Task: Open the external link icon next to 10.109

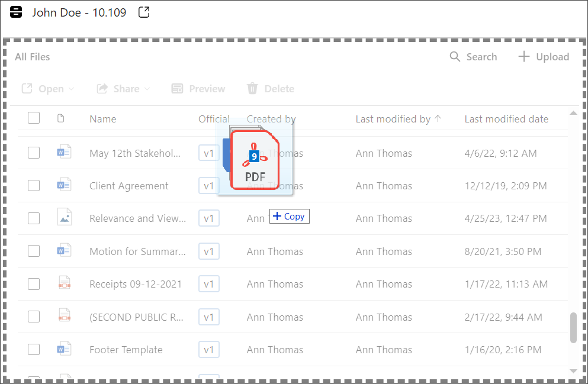Action: [143, 11]
